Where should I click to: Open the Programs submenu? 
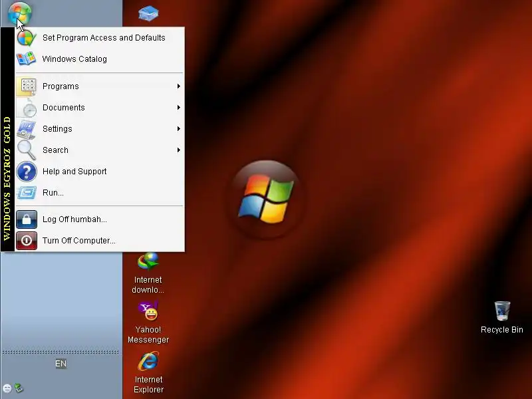click(99, 86)
